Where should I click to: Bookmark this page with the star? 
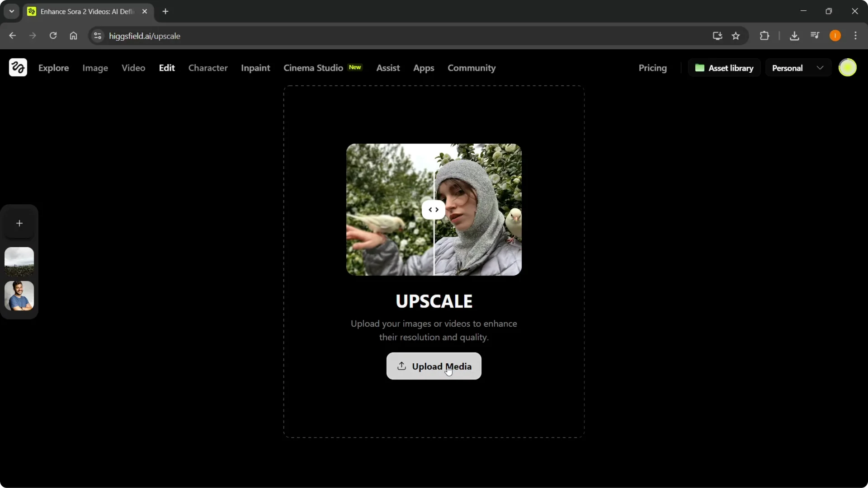736,36
